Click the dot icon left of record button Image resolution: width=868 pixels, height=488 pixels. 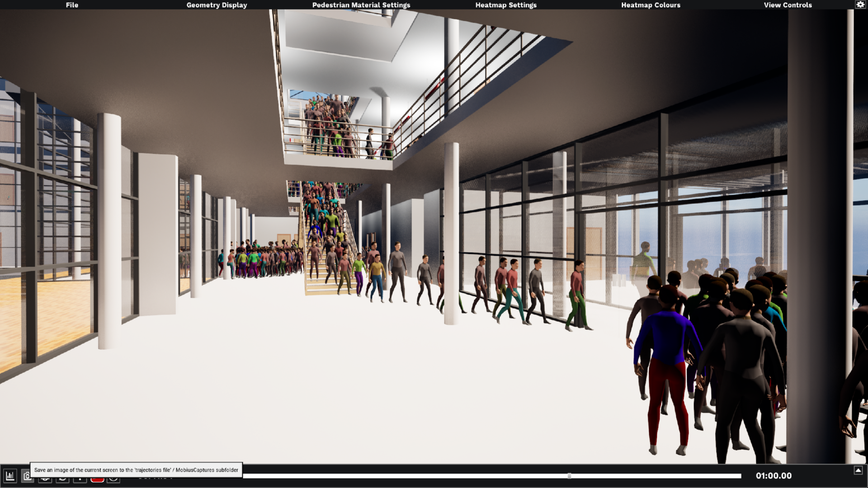(x=80, y=479)
